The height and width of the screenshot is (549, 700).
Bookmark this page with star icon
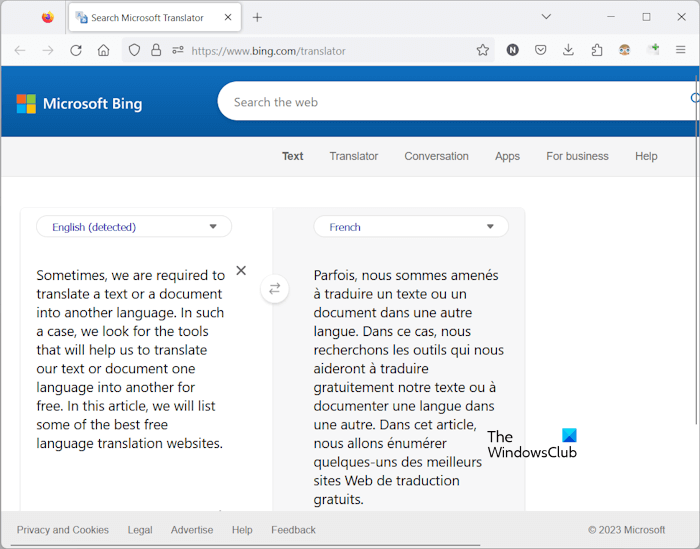tap(483, 50)
